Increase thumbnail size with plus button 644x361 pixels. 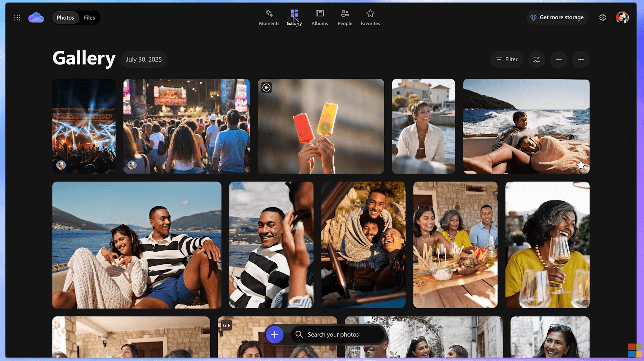click(581, 60)
